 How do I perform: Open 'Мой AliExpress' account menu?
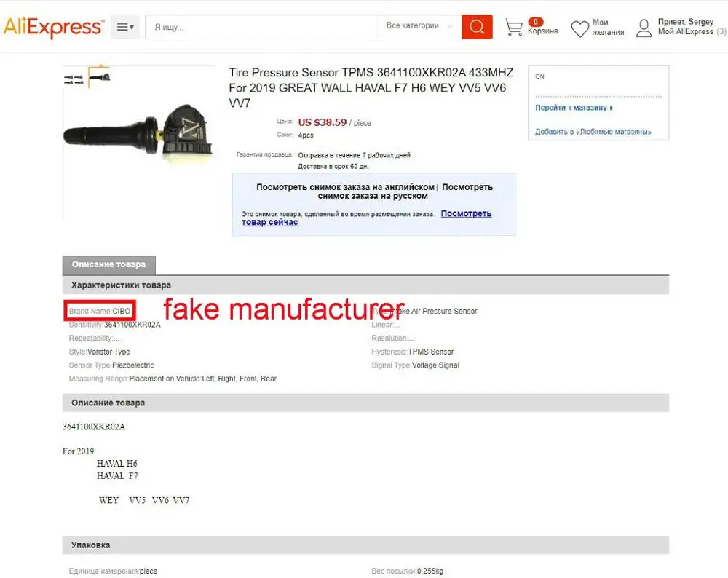[685, 31]
